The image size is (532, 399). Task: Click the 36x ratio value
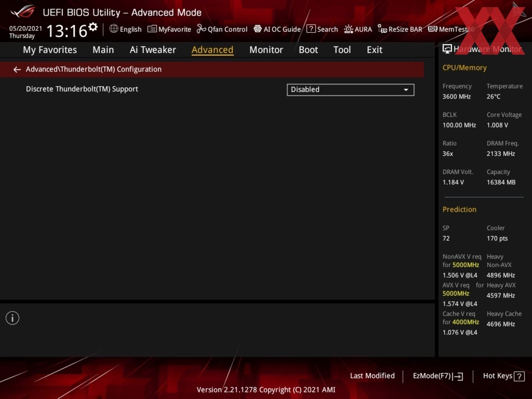coord(448,154)
